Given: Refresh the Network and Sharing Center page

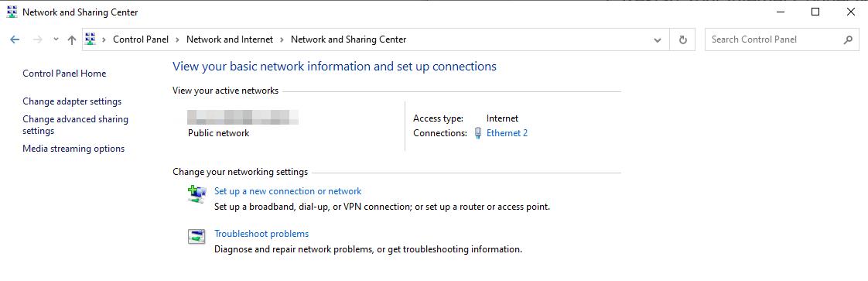Looking at the screenshot, I should click(682, 40).
